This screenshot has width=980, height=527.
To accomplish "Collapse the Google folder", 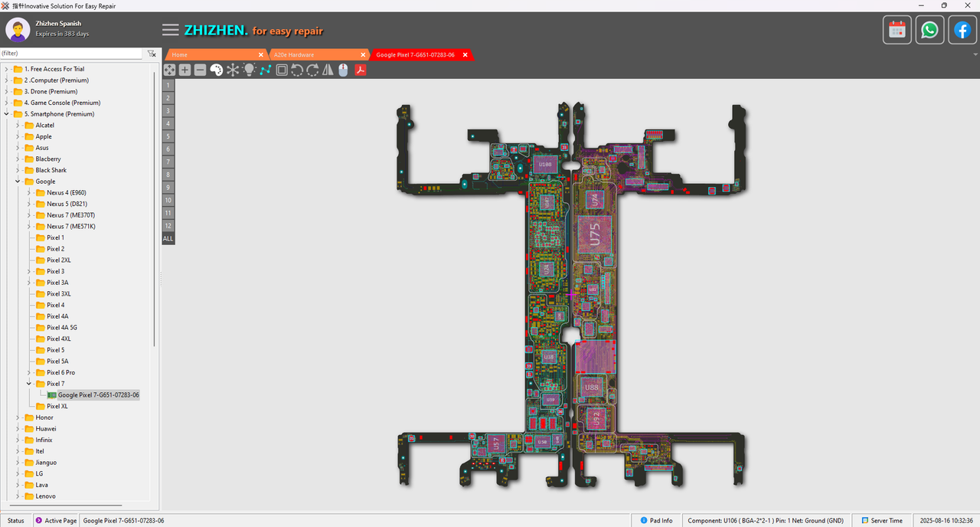I will tap(18, 182).
